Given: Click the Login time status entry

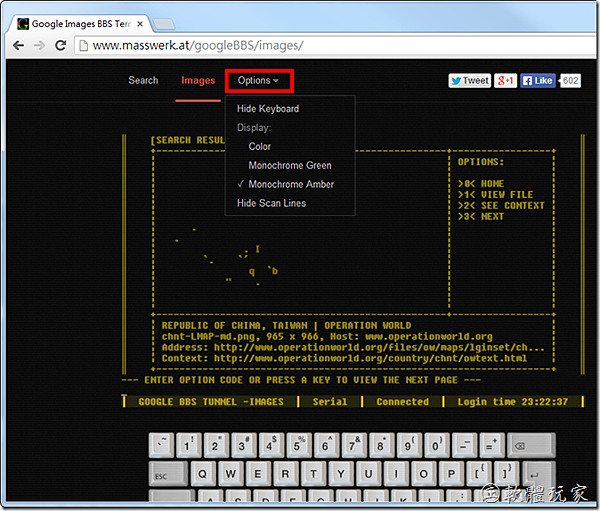Looking at the screenshot, I should pyautogui.click(x=513, y=402).
